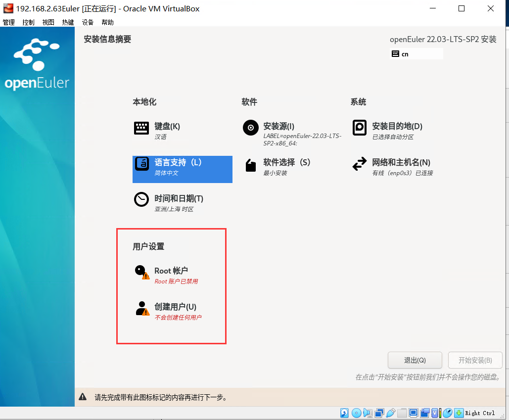Image resolution: width=509 pixels, height=420 pixels.
Task: Open 安装源(I) installation source
Action: (x=292, y=134)
